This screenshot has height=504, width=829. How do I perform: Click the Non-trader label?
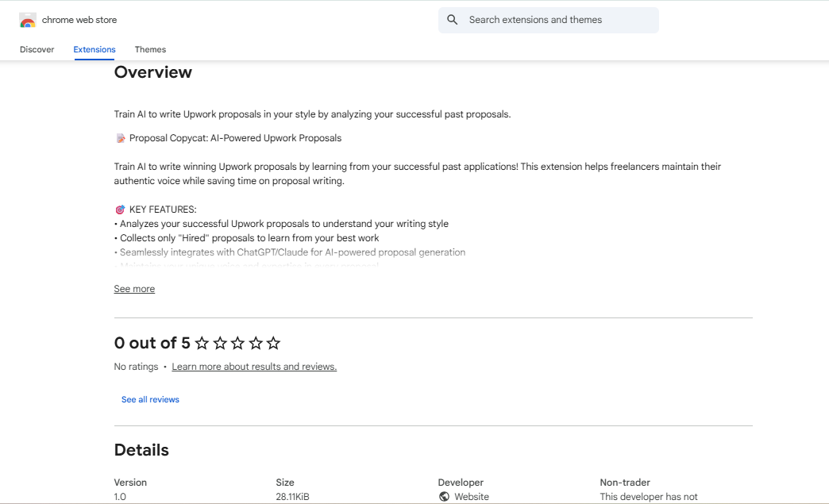(625, 483)
